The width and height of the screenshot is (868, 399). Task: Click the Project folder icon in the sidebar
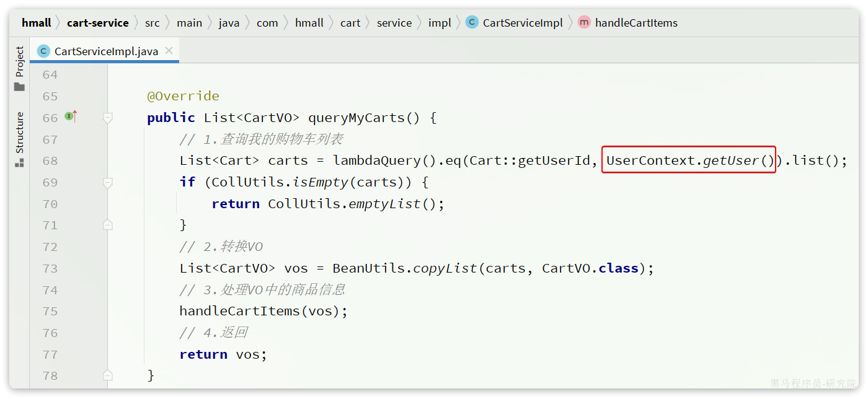click(x=20, y=87)
